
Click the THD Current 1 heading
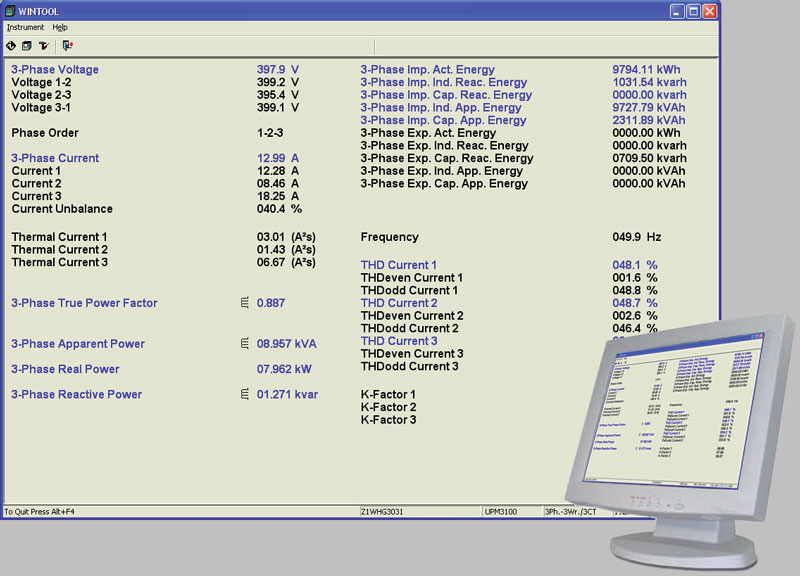click(x=399, y=265)
